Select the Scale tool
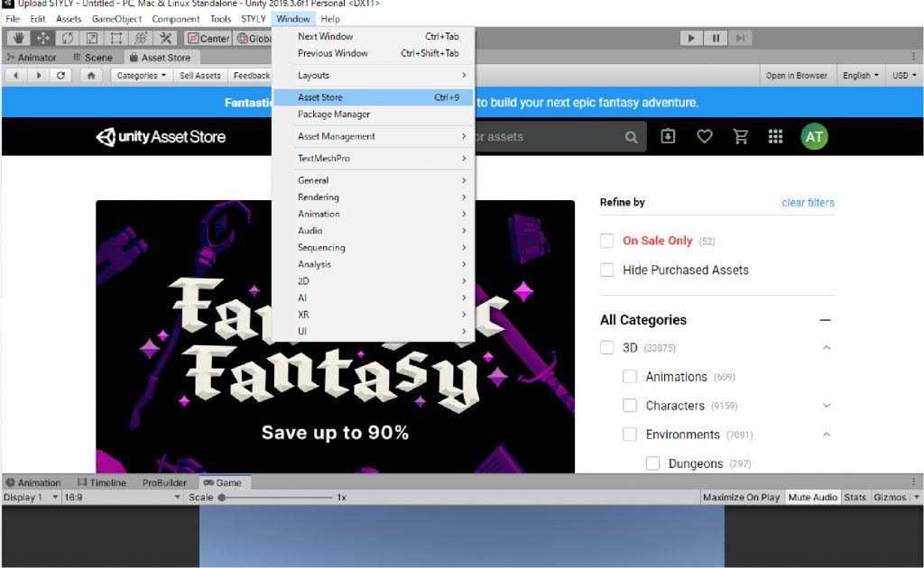 coord(92,38)
